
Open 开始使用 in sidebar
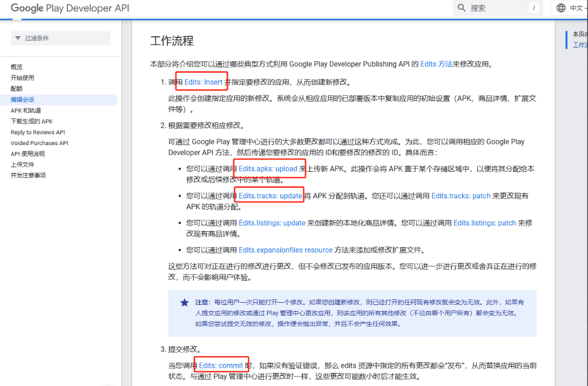tap(23, 78)
